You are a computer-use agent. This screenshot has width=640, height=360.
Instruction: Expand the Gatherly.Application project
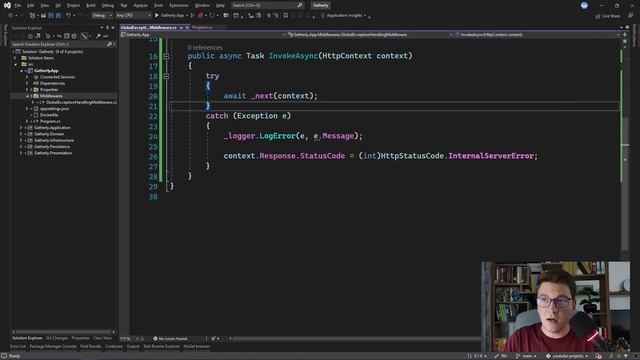point(21,128)
